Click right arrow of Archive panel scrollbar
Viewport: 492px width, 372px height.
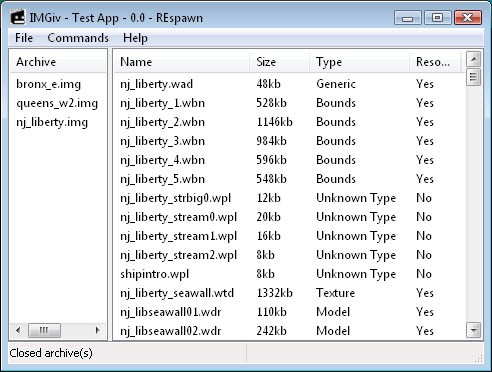point(97,330)
